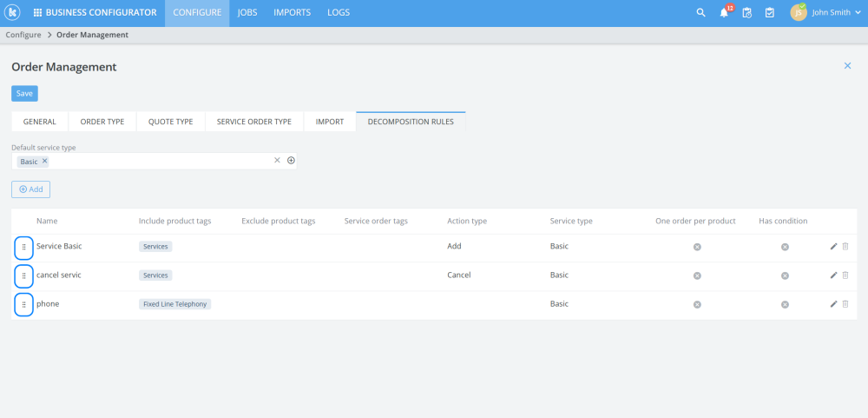Edit the cancel servic rule with pencil icon
This screenshot has height=418, width=868.
pyautogui.click(x=833, y=275)
